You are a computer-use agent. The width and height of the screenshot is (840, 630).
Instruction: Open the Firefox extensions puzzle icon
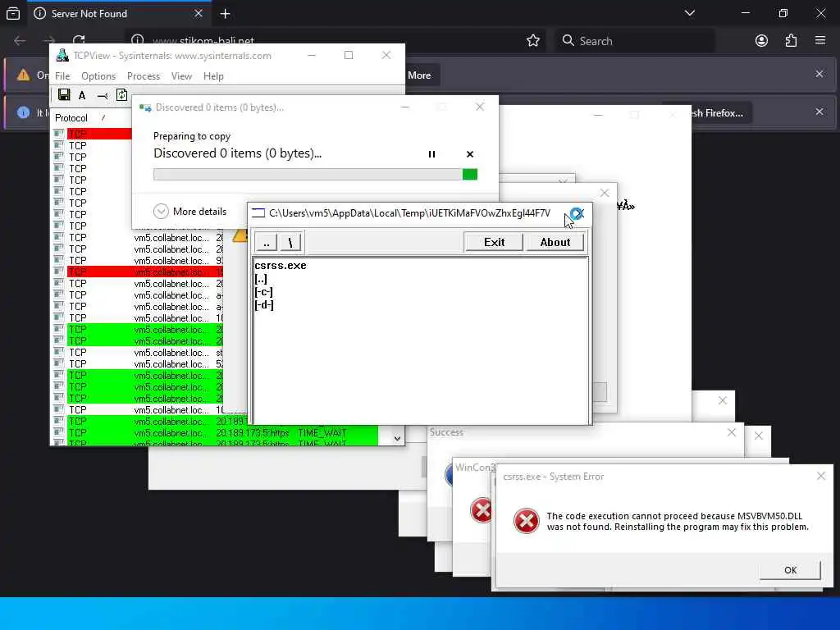[x=791, y=41]
